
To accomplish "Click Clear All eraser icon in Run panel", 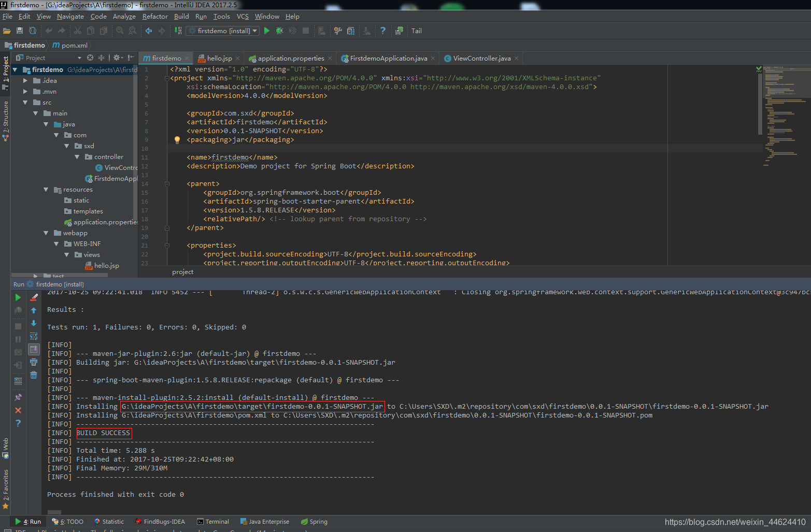I will pyautogui.click(x=34, y=297).
